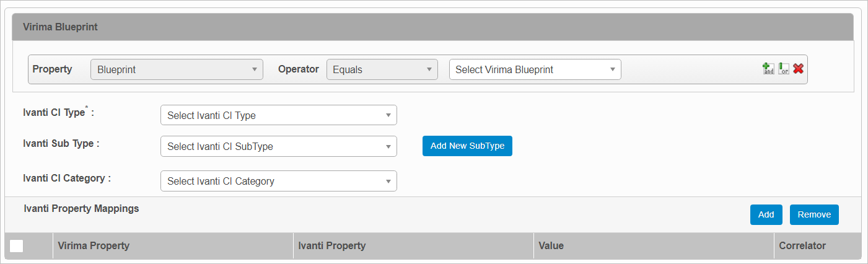The height and width of the screenshot is (264, 868).
Task: Click the Virima Blueprint panel header
Action: pos(60,27)
